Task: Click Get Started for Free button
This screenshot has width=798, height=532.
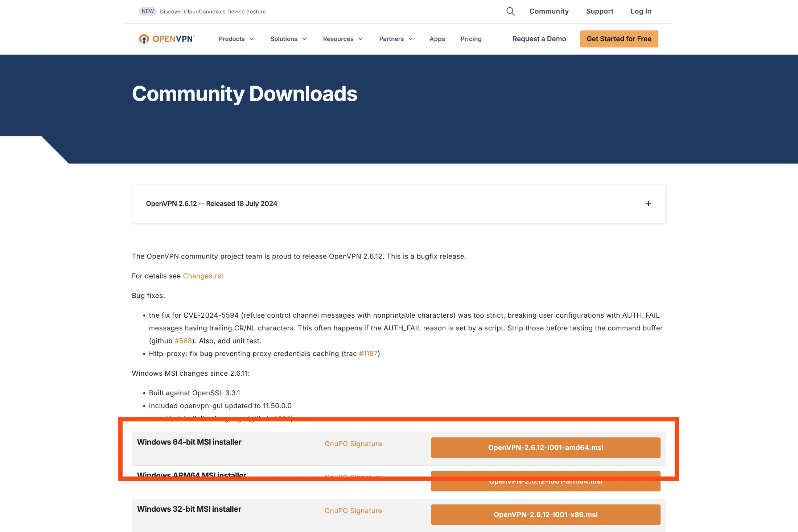Action: click(619, 39)
